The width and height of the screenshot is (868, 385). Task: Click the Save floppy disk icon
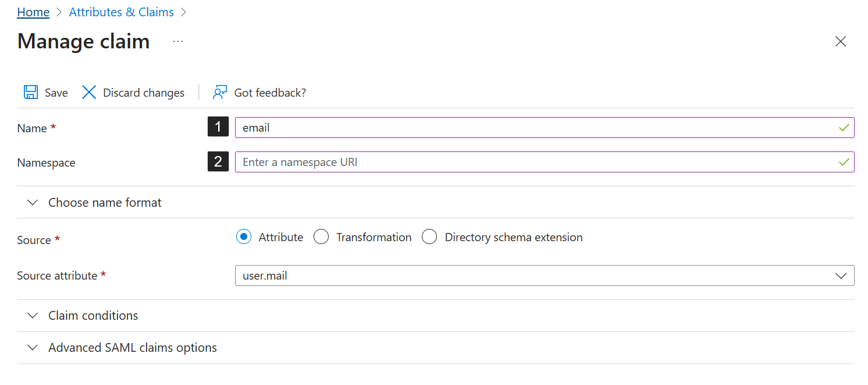(30, 93)
